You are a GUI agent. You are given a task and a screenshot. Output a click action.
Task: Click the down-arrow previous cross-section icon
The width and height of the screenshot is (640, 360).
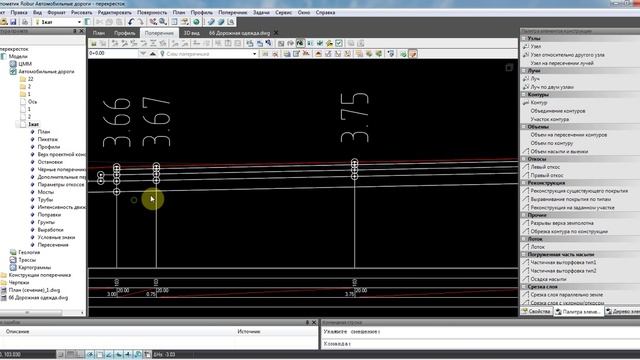[142, 53]
